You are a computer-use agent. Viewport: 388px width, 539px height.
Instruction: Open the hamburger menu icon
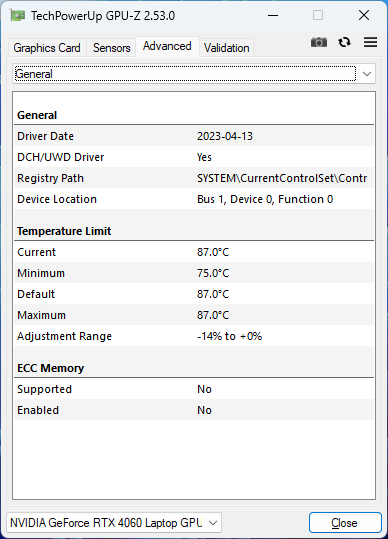coord(370,42)
